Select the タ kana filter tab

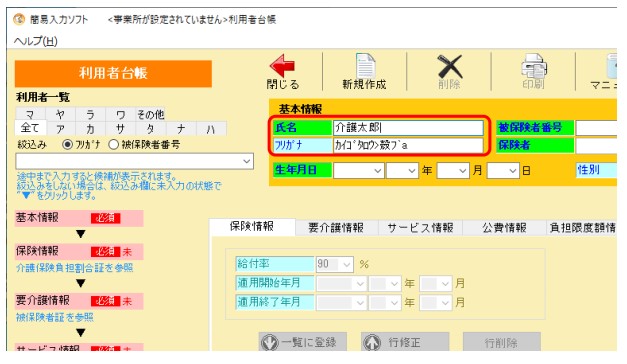(x=150, y=129)
